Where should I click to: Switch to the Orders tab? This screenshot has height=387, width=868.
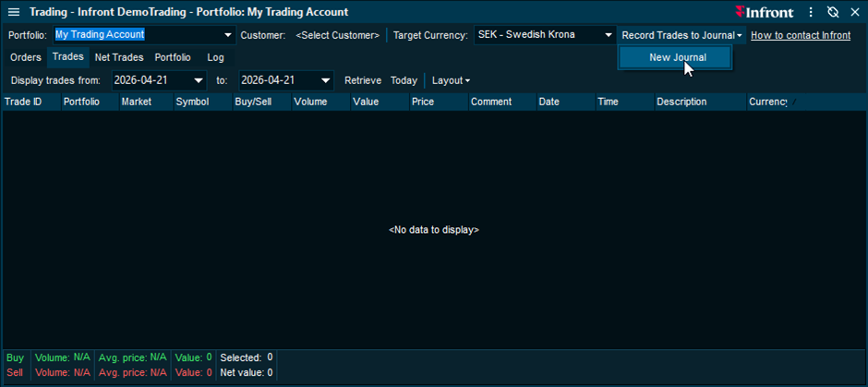pos(26,57)
